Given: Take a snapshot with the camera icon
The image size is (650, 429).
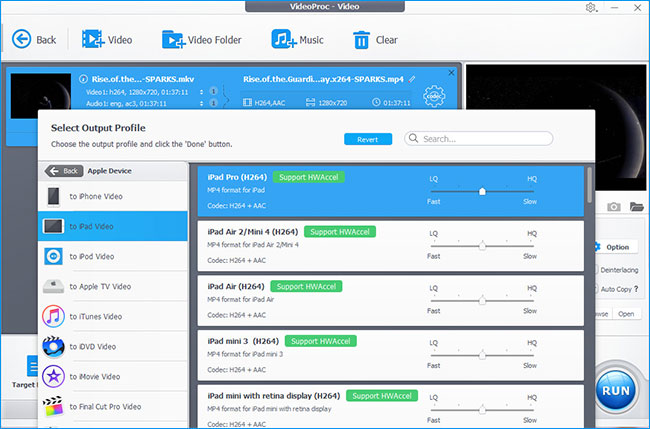Looking at the screenshot, I should (x=614, y=206).
